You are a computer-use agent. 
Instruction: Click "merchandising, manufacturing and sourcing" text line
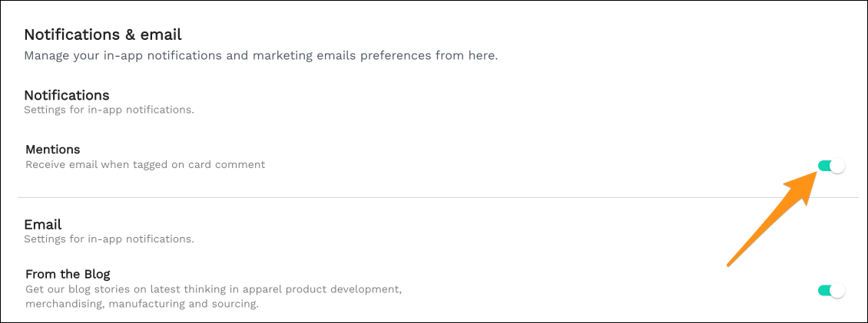click(141, 304)
